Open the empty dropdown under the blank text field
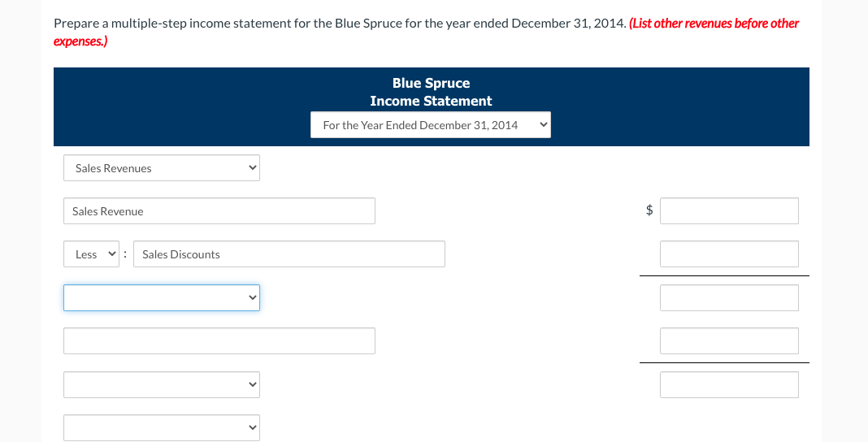The width and height of the screenshot is (868, 442). click(x=162, y=384)
